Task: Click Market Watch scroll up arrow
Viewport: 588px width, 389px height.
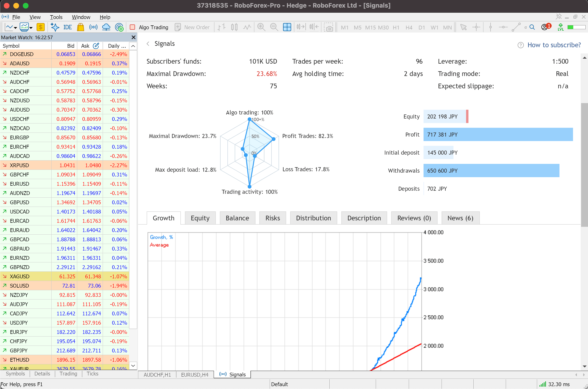Action: pos(133,46)
